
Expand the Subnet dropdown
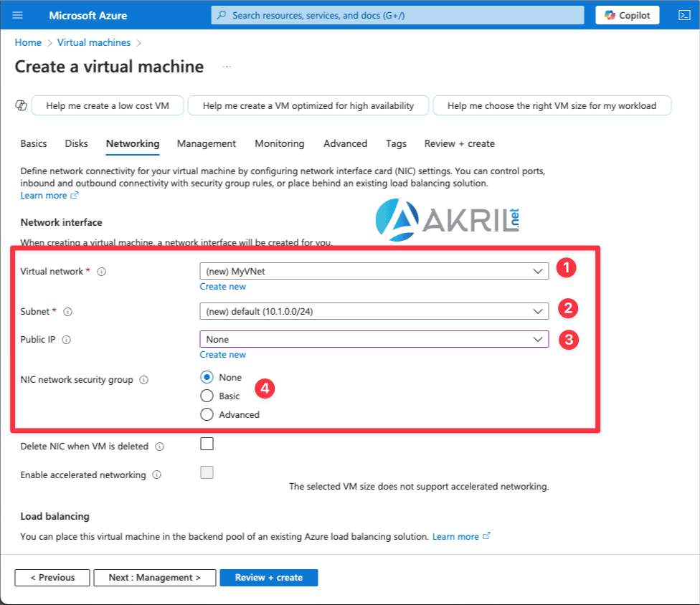[x=374, y=311]
